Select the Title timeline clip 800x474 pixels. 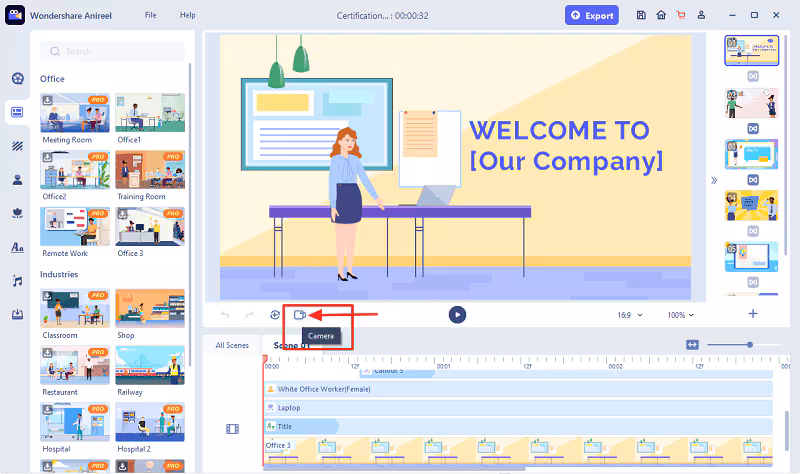click(x=301, y=427)
